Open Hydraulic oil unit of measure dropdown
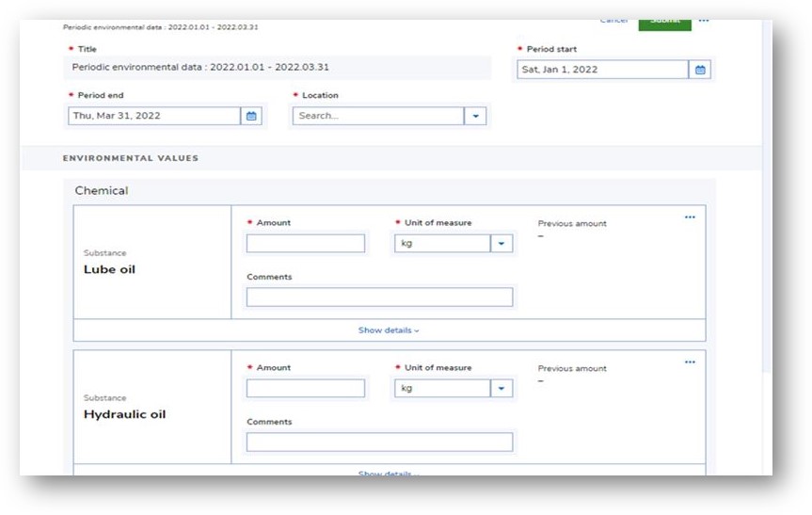Viewport: 812px width, 515px height. click(x=502, y=389)
